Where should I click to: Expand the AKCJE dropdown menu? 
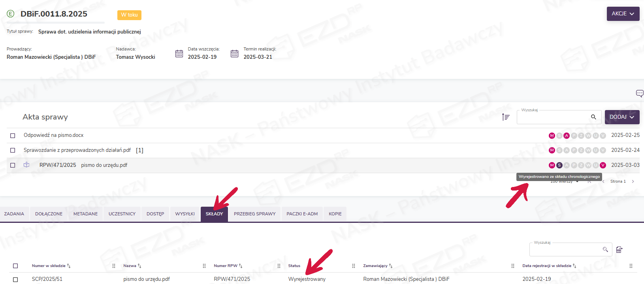click(623, 14)
